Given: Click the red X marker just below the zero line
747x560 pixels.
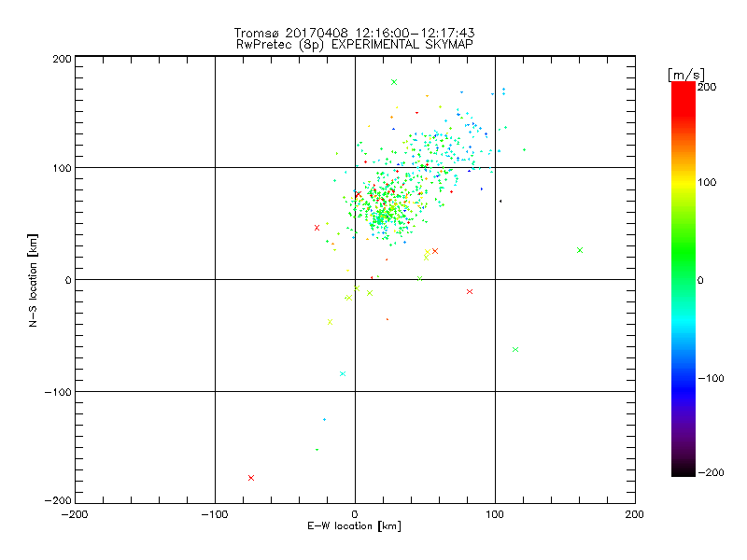Looking at the screenshot, I should 470,291.
